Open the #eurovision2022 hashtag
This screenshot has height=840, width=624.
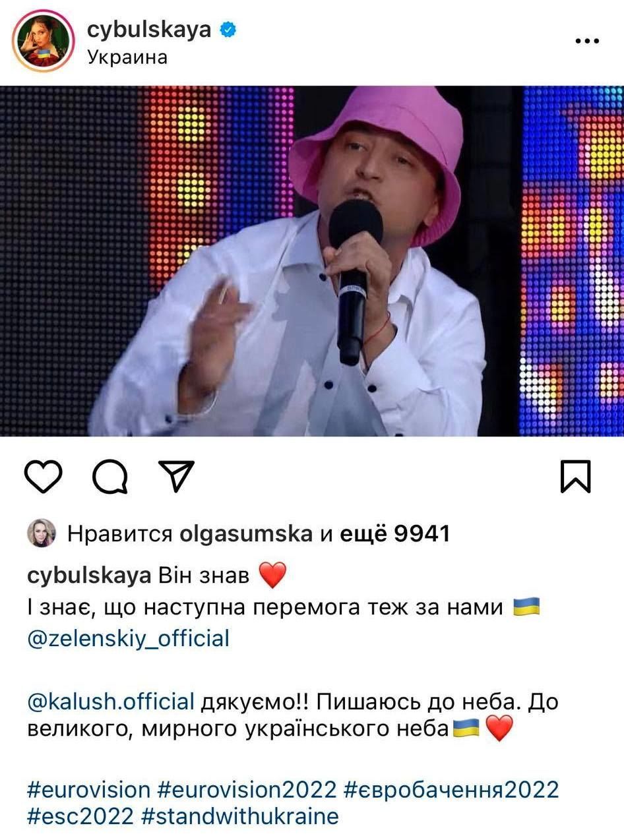click(247, 789)
